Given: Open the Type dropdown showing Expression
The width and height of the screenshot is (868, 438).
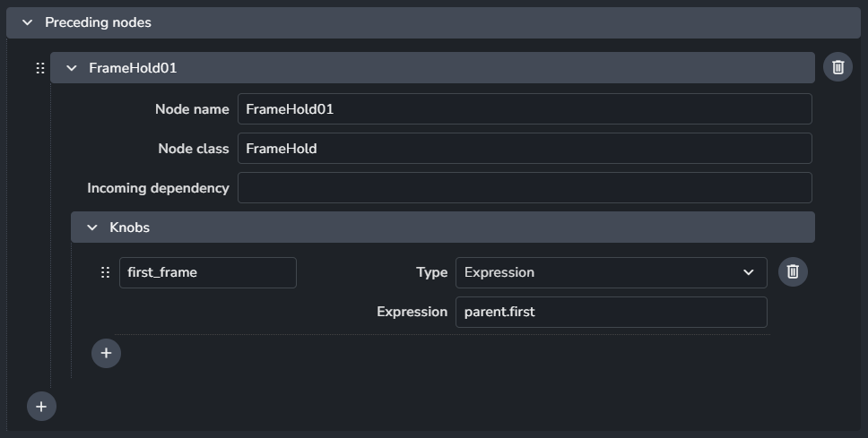Looking at the screenshot, I should click(x=611, y=272).
